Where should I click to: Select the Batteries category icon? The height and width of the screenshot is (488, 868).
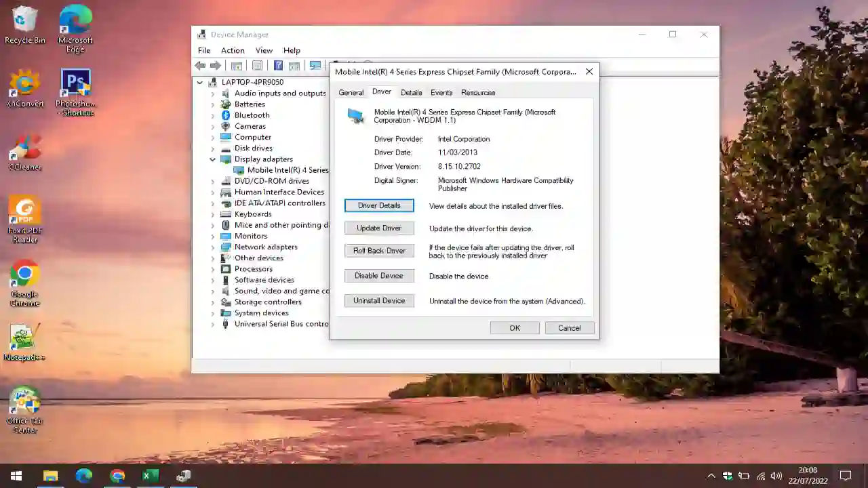[226, 104]
